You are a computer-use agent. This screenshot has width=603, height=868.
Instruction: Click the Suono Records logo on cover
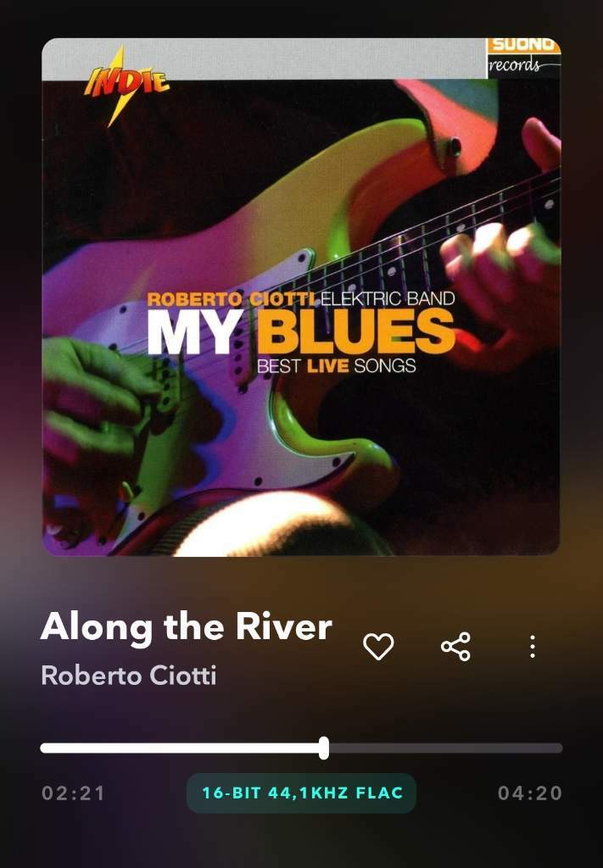click(x=523, y=57)
